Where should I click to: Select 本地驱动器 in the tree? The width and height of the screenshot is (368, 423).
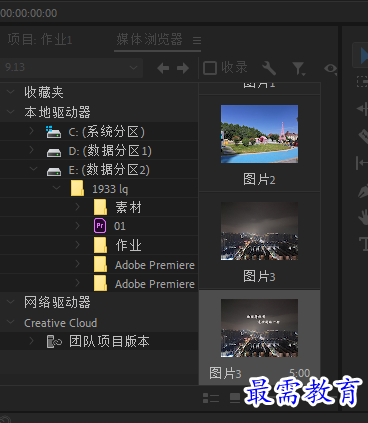[57, 112]
